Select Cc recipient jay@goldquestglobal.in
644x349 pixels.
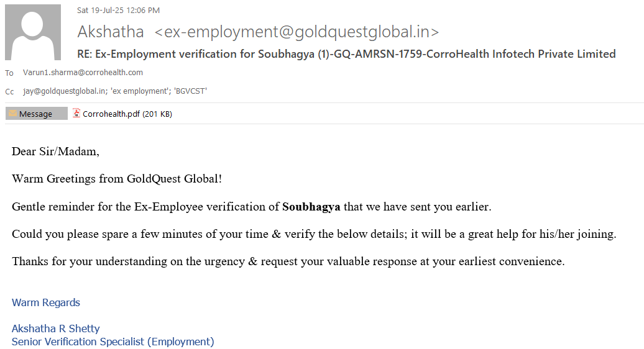click(x=63, y=91)
